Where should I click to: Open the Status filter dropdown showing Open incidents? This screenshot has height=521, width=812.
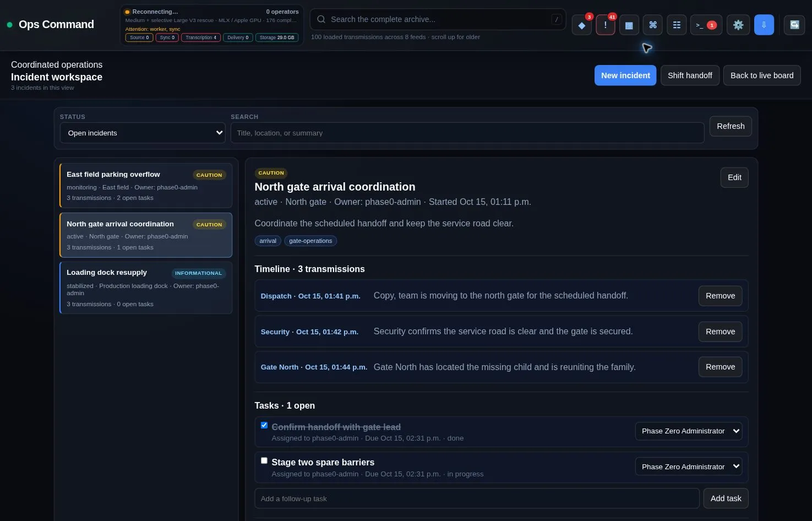click(x=143, y=133)
